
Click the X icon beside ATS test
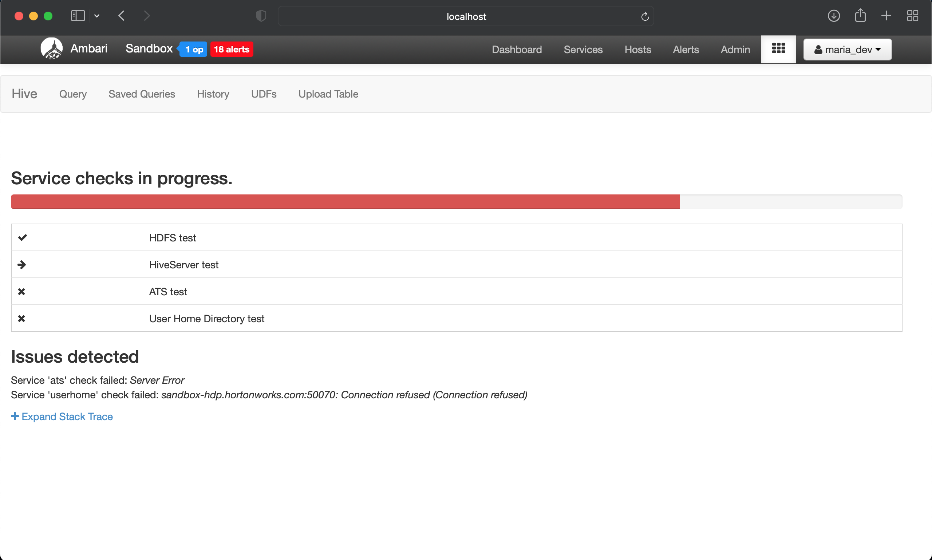pos(21,291)
